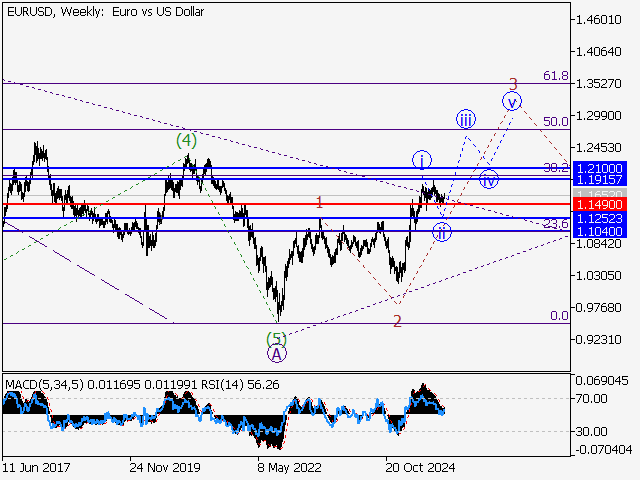
Task: Click the circled wave v label
Action: [x=512, y=101]
